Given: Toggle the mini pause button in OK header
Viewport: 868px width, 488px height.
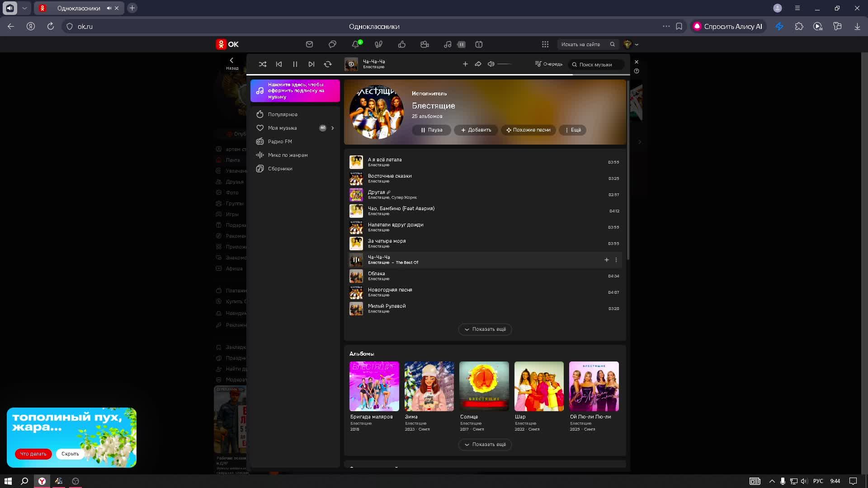Looking at the screenshot, I should coord(461,44).
